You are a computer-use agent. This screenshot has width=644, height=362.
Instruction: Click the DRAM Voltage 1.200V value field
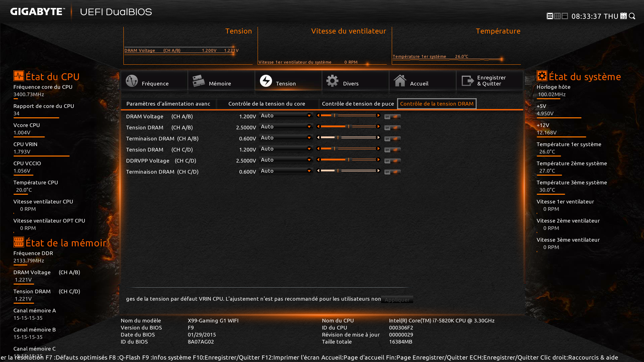[248, 116]
